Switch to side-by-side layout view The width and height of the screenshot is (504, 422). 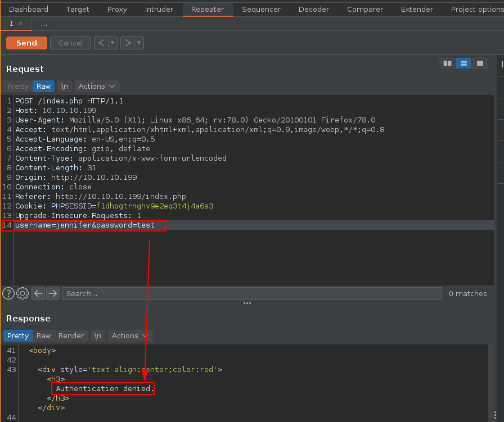447,63
